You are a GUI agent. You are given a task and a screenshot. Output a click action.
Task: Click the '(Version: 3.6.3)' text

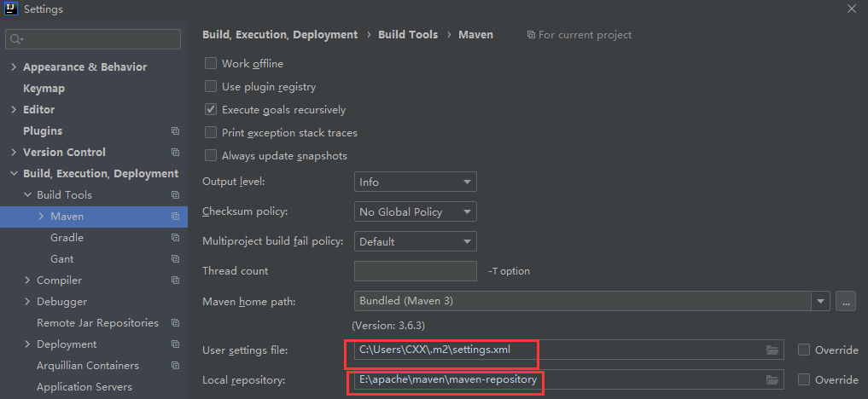pos(388,326)
